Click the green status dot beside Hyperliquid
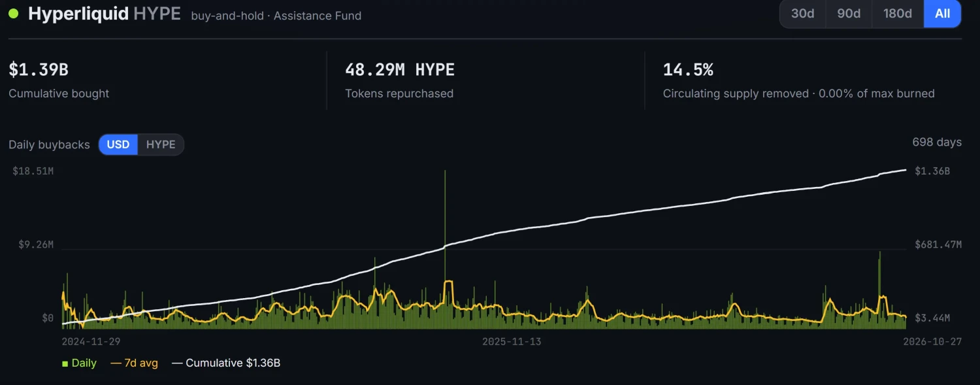 14,14
